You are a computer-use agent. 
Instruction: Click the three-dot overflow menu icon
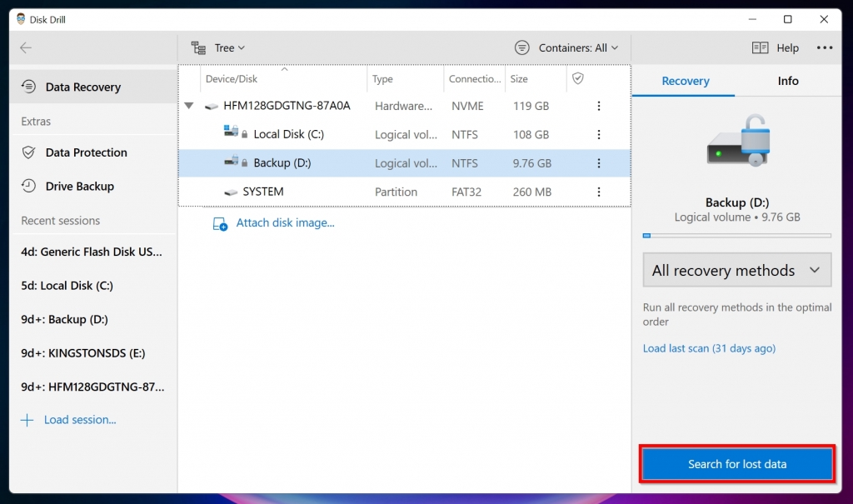point(825,47)
